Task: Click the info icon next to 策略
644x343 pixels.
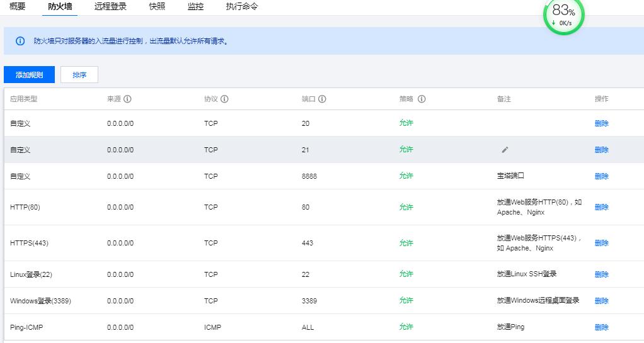Action: tap(422, 99)
